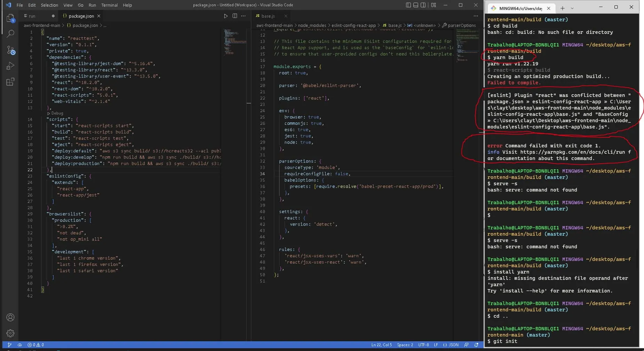Click Spaces: 2 indentation setting
The width and height of the screenshot is (644, 351).
coord(405,345)
